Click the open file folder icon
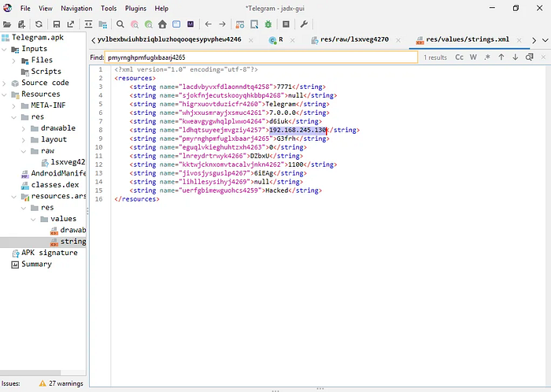551x392 pixels. [x=7, y=24]
